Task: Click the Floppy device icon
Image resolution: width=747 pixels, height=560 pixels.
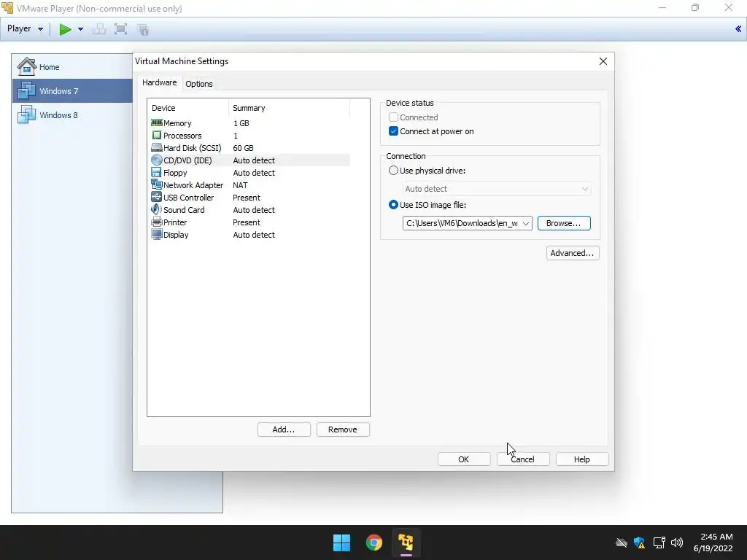Action: (x=156, y=172)
